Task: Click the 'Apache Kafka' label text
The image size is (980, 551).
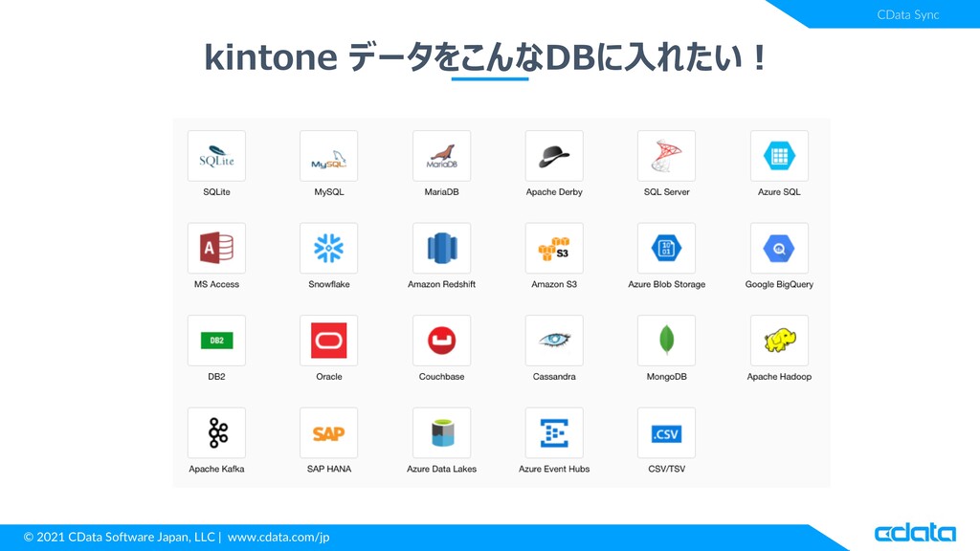Action: (216, 469)
